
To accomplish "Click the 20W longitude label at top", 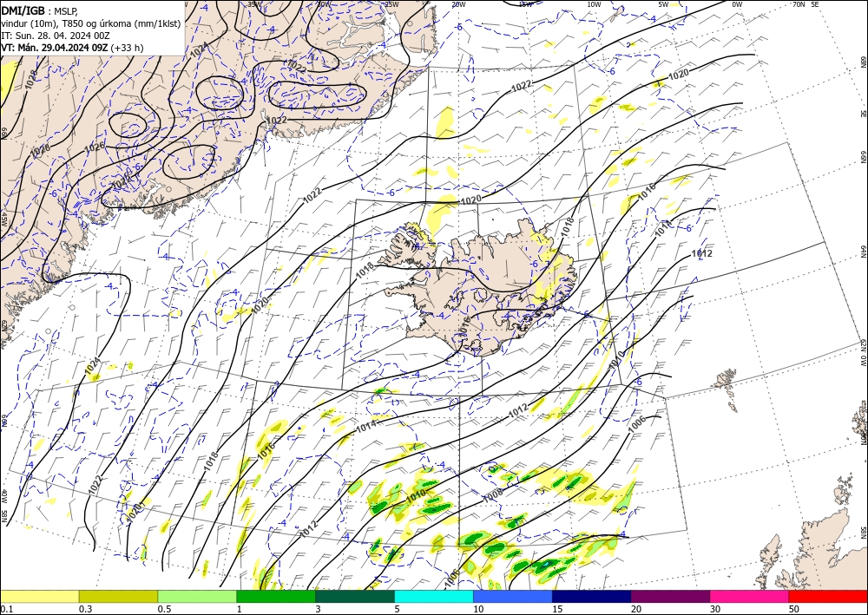I will click(x=457, y=4).
